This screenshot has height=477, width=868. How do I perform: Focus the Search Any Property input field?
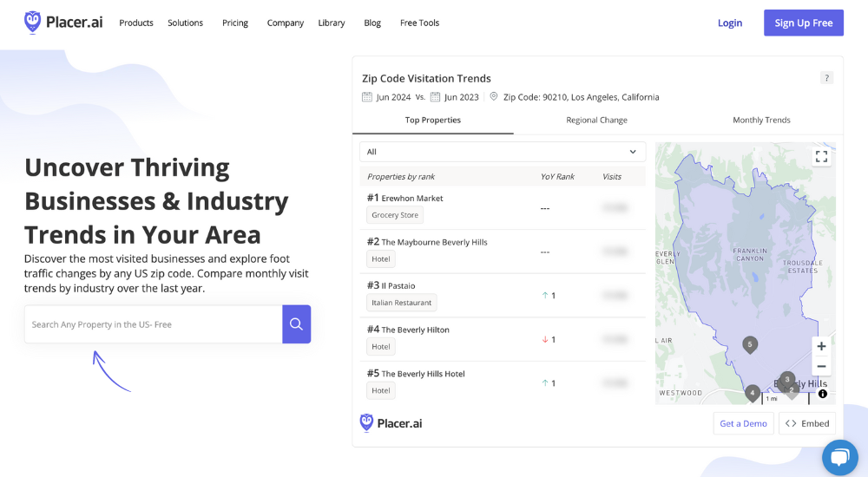point(154,324)
